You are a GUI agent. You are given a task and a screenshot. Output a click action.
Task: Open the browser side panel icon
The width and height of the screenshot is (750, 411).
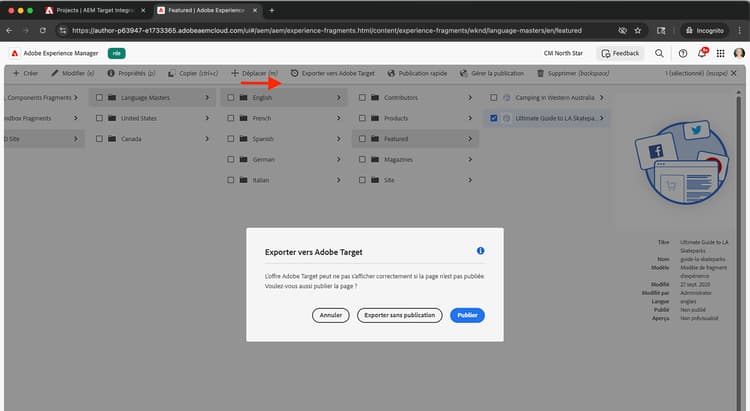(x=661, y=30)
